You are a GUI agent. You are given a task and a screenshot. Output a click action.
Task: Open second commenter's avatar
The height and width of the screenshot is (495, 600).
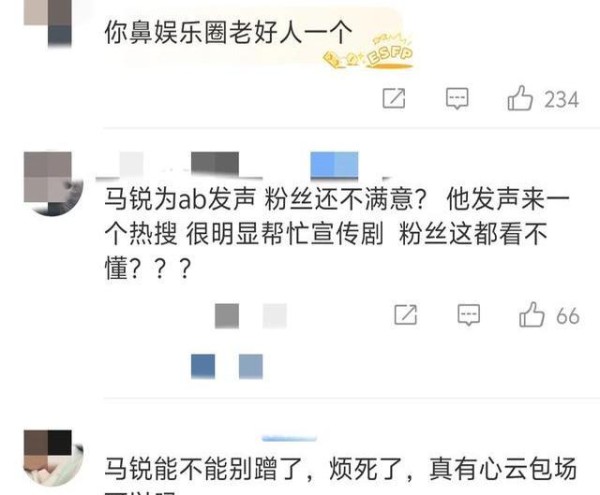[53, 183]
